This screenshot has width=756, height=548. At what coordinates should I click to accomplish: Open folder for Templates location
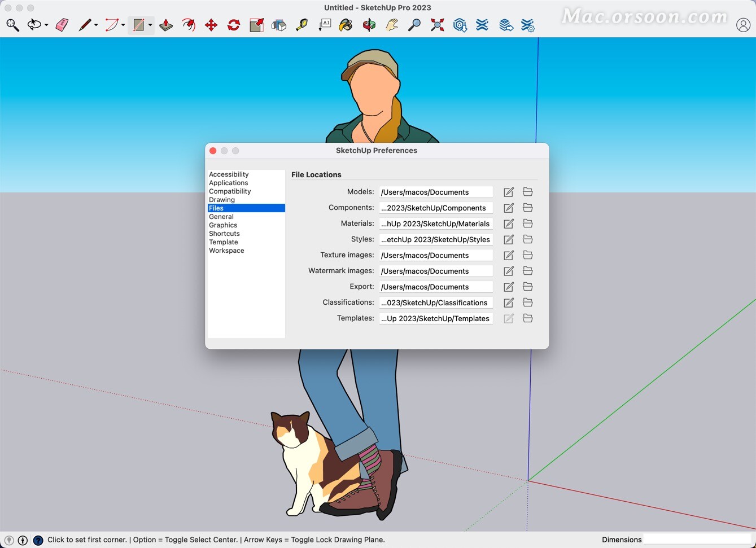point(528,318)
